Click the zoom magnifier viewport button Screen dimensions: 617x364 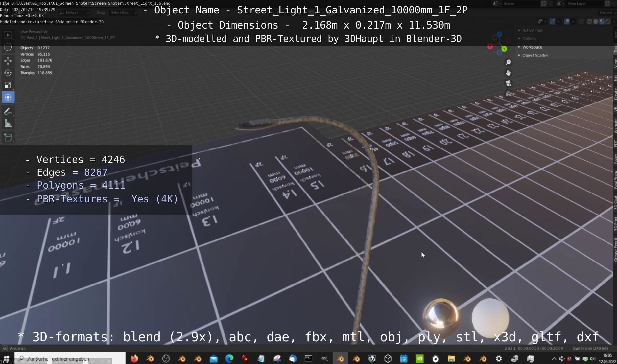click(x=508, y=62)
